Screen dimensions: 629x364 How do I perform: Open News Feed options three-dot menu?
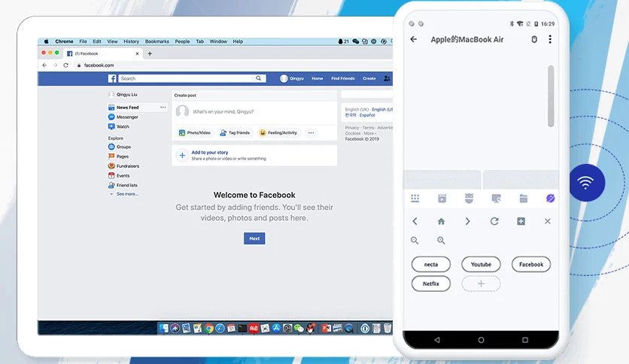163,108
